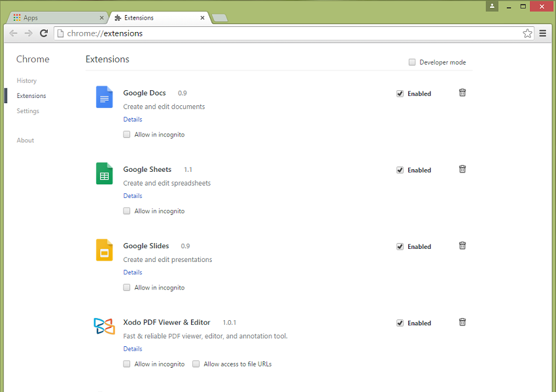Viewport: 556px width, 392px height.
Task: Remove Google Docs with its trash icon
Action: (462, 93)
